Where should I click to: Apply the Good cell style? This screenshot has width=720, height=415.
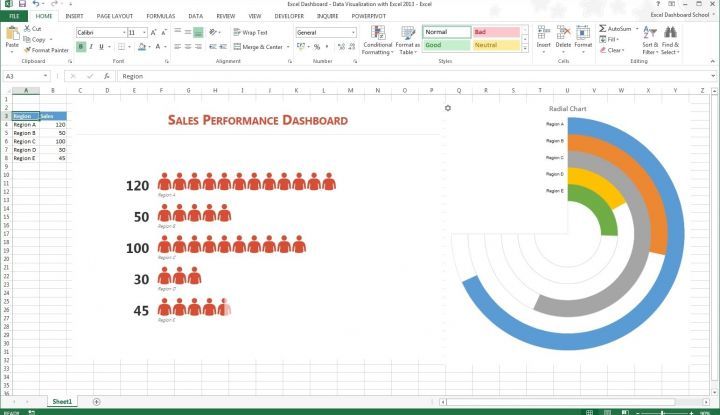444,45
